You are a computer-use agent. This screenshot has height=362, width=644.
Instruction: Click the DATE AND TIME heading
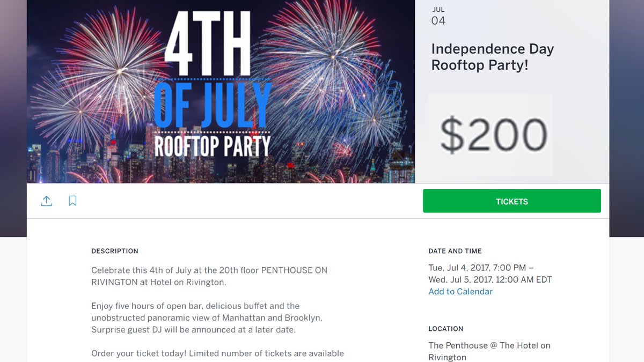[455, 251]
